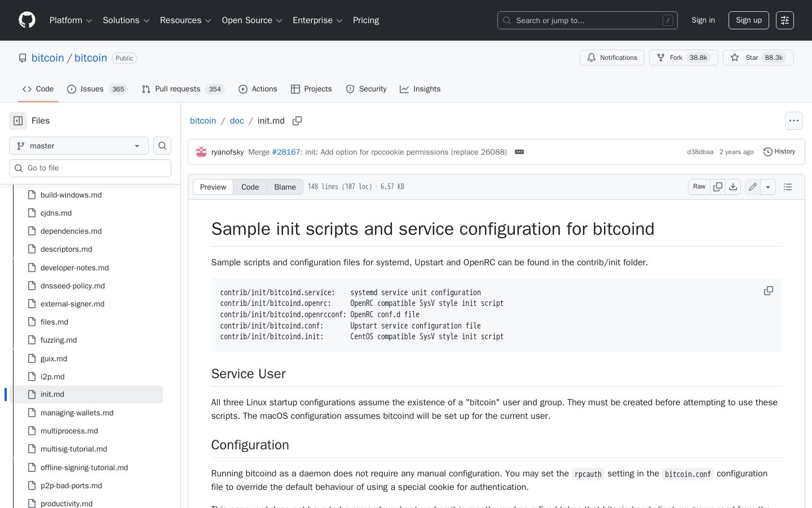Open the edit options dropdown arrow

point(768,187)
